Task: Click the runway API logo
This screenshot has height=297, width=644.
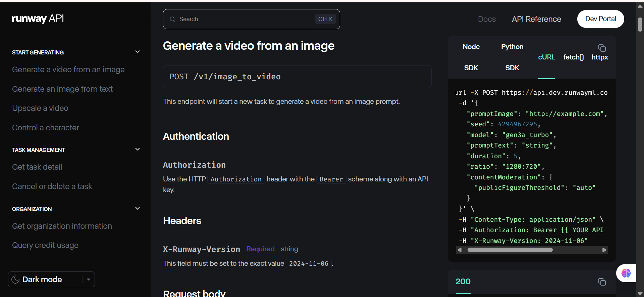Action: tap(38, 18)
